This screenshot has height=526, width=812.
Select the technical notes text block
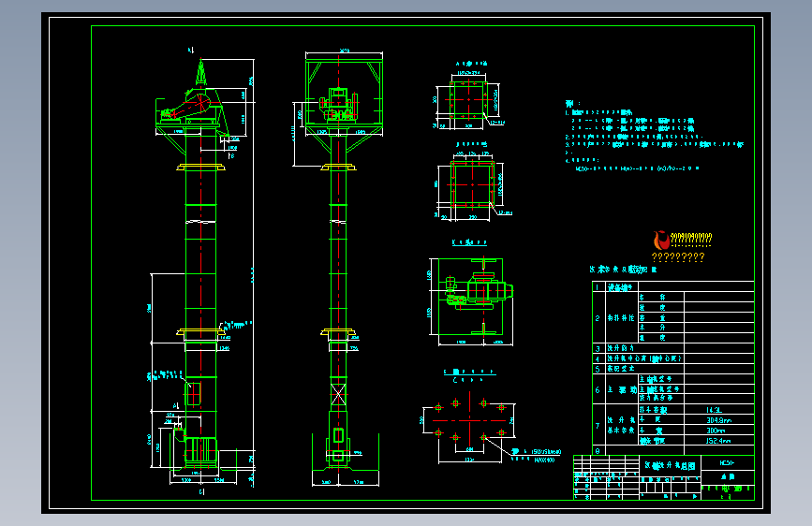click(x=654, y=136)
